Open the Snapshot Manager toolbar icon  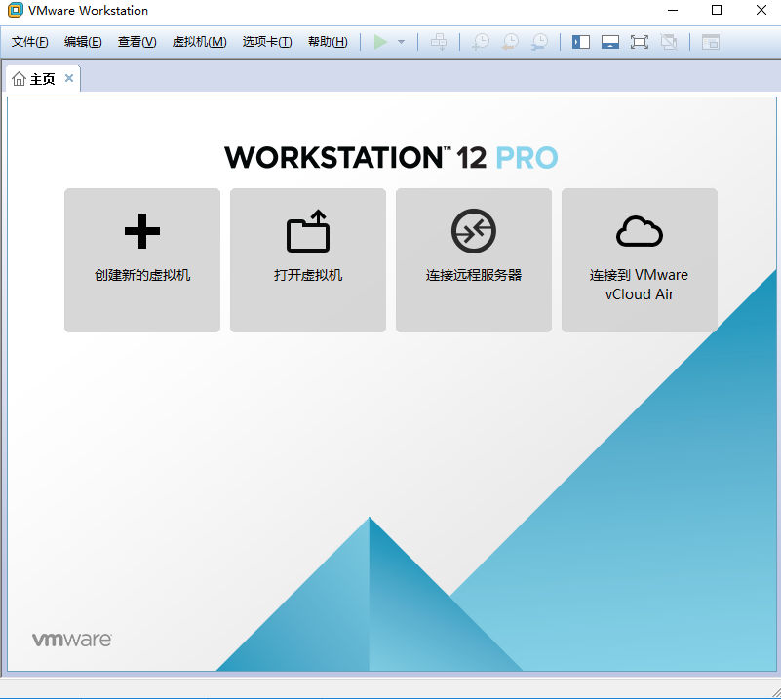539,42
